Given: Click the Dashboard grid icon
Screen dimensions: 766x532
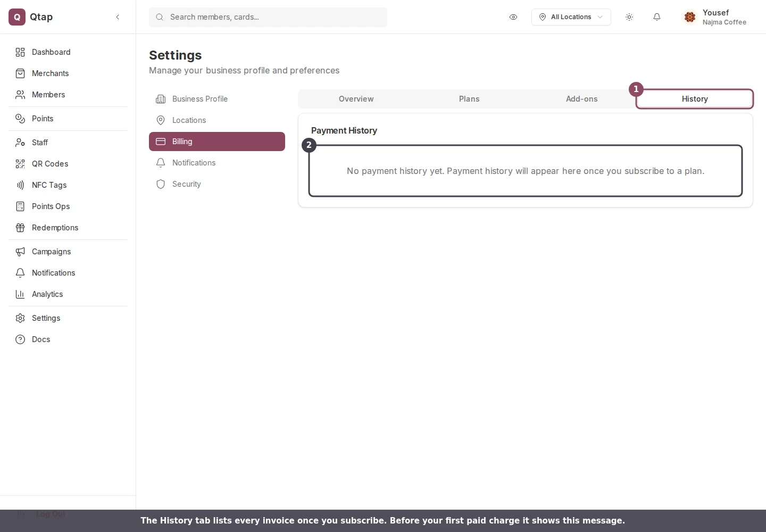Looking at the screenshot, I should 20,52.
